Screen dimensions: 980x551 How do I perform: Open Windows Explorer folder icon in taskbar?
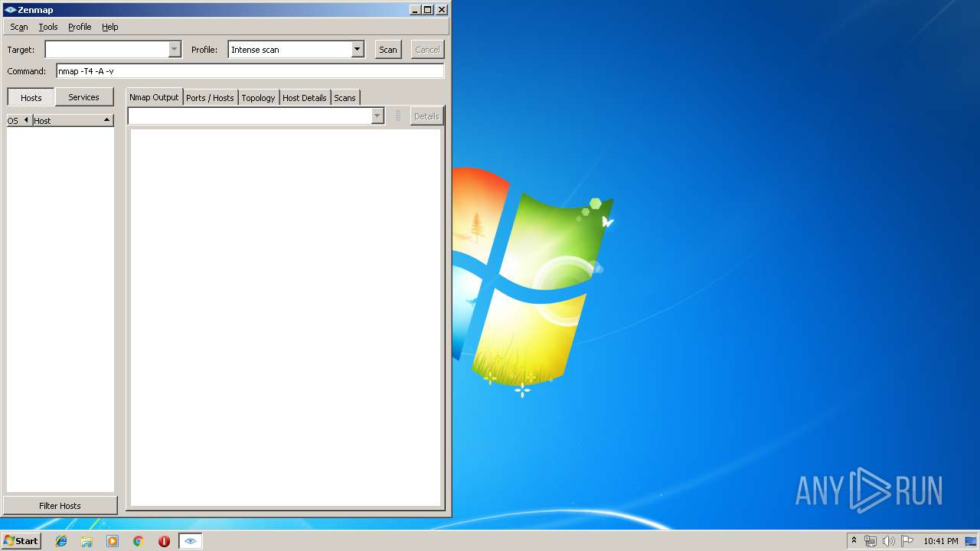(x=87, y=541)
